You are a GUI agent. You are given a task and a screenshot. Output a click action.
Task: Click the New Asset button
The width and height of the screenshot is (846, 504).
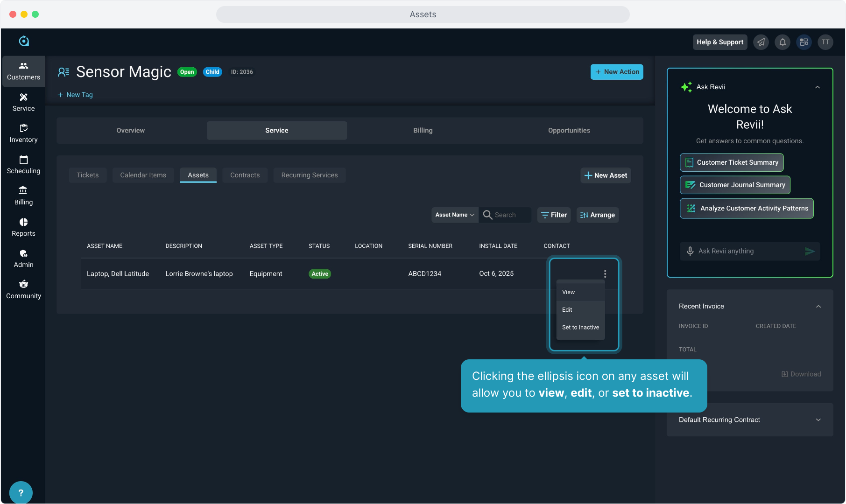tap(606, 175)
